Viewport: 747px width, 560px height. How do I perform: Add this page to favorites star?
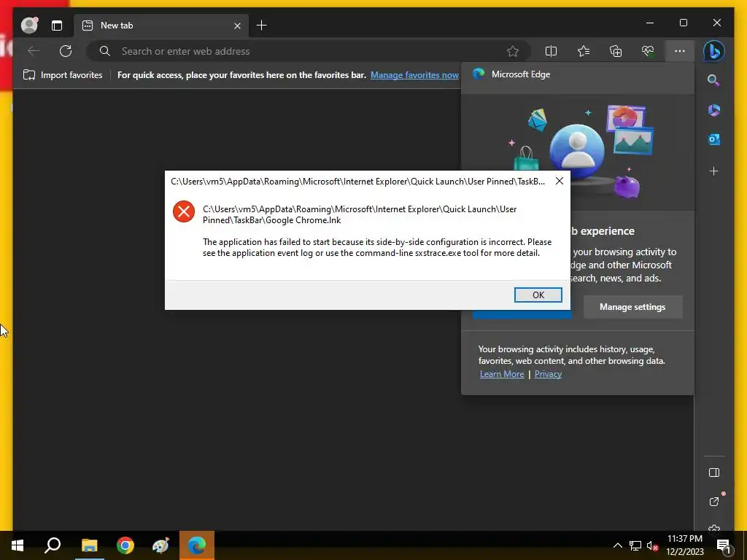[513, 51]
